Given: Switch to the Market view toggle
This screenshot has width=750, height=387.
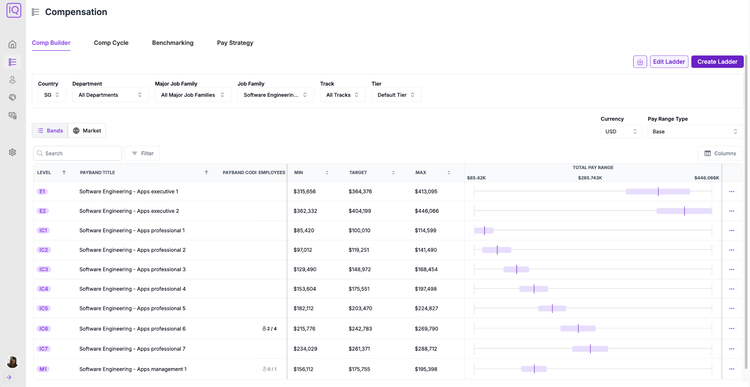Looking at the screenshot, I should (x=87, y=131).
